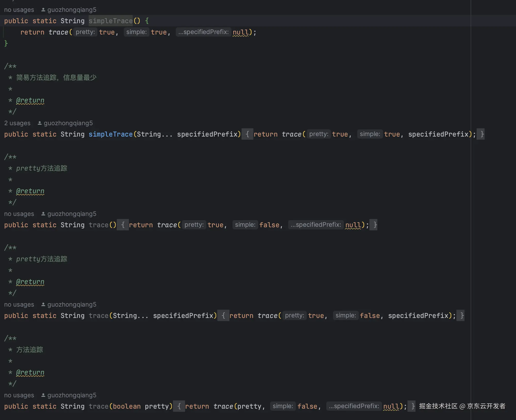Image resolution: width=516 pixels, height=420 pixels.
Task: Click 'no usages' hint above trace(boolean pretty)
Action: (x=19, y=395)
